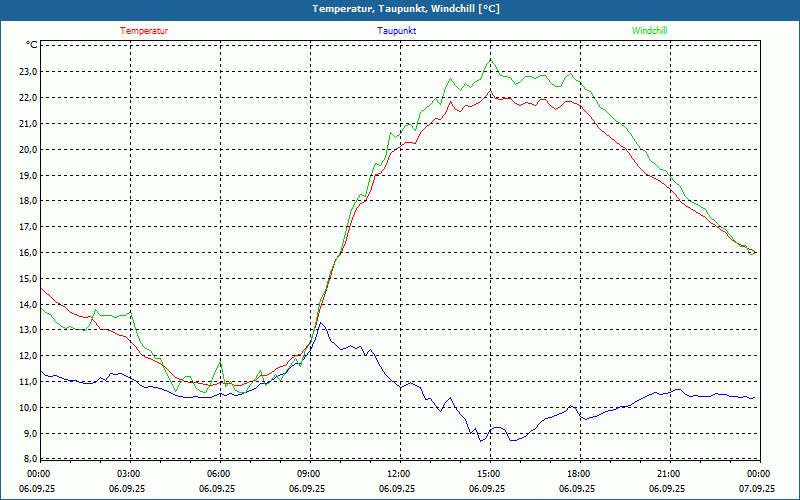Image resolution: width=800 pixels, height=500 pixels.
Task: Click the 09:00 time axis label
Action: pos(309,474)
